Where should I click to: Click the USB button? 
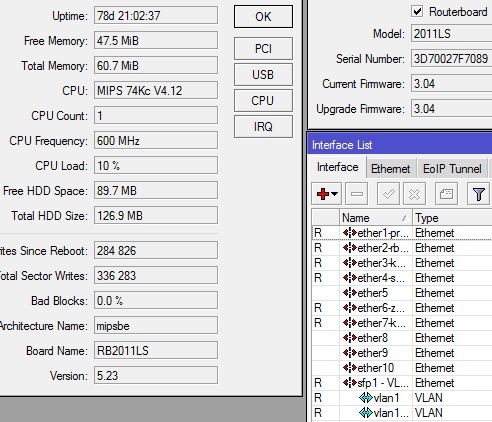(263, 75)
